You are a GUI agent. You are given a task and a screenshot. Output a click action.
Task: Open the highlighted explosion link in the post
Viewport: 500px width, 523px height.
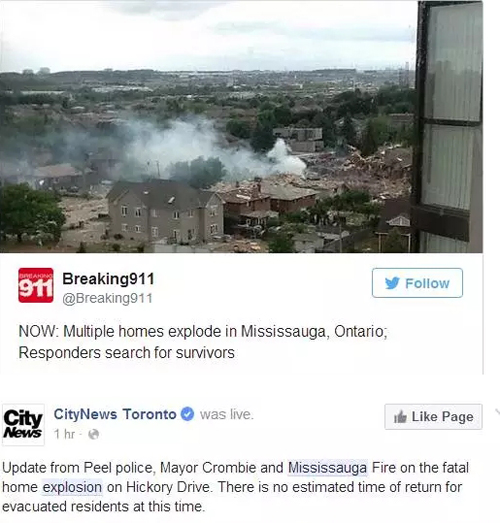[72, 487]
